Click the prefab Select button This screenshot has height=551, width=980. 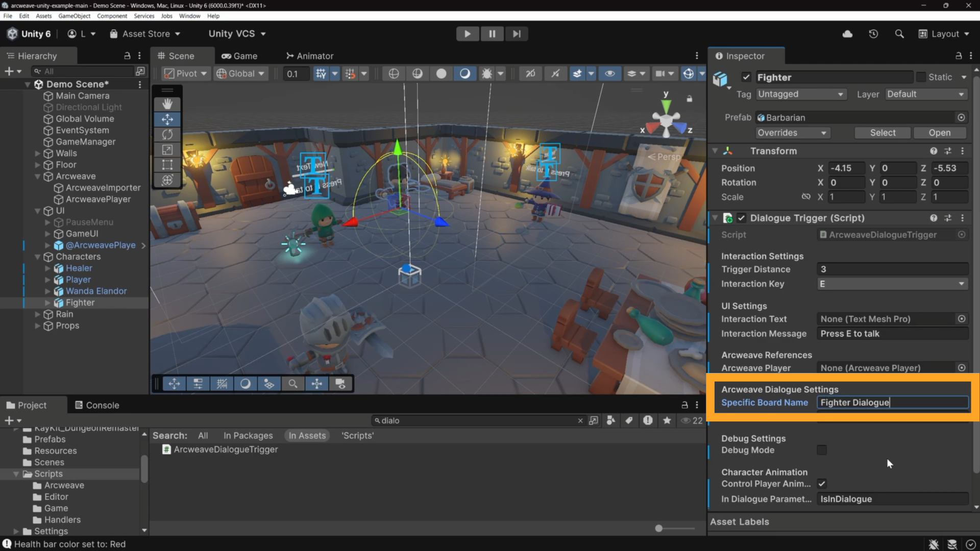coord(883,133)
